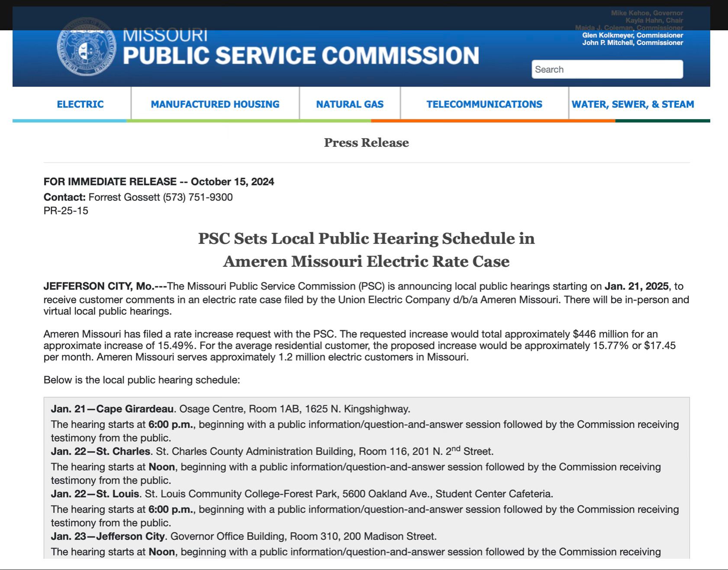Click the FOR IMMEDIATE RELEASE date line
Screen dimensions: 728x570
(159, 181)
